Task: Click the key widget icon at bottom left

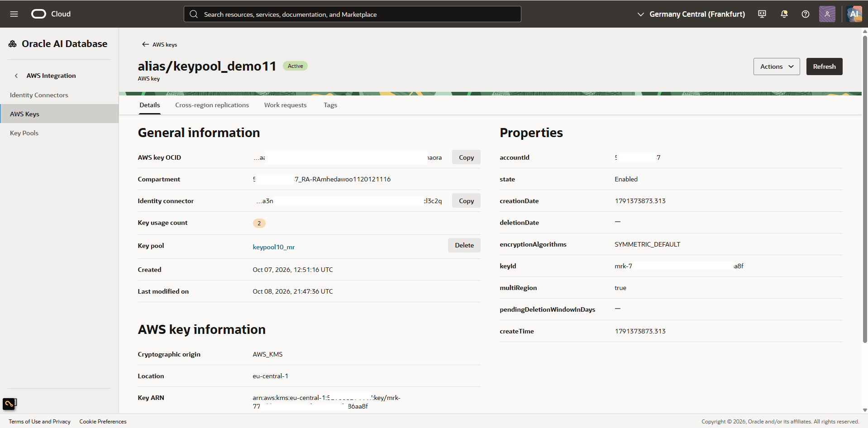Action: [10, 404]
